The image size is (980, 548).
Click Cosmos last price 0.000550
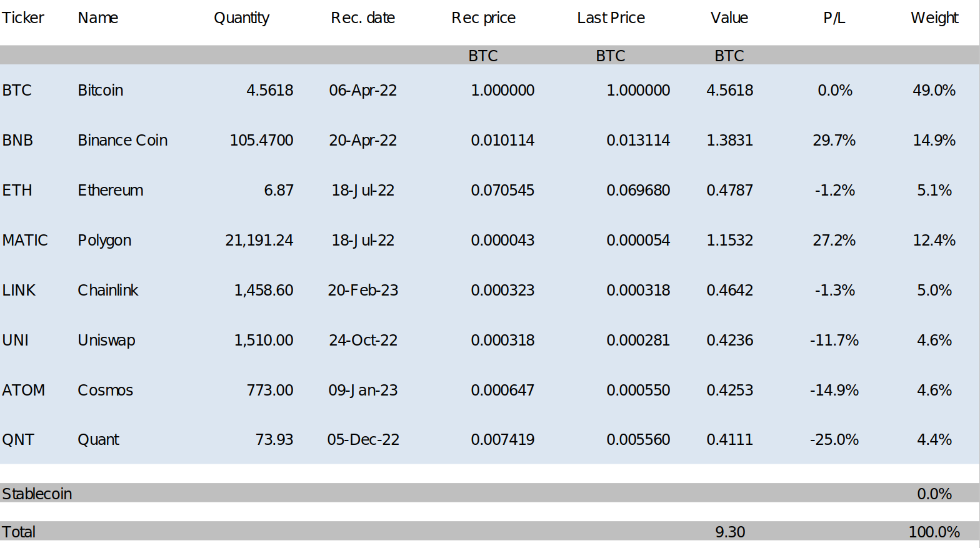(x=638, y=390)
